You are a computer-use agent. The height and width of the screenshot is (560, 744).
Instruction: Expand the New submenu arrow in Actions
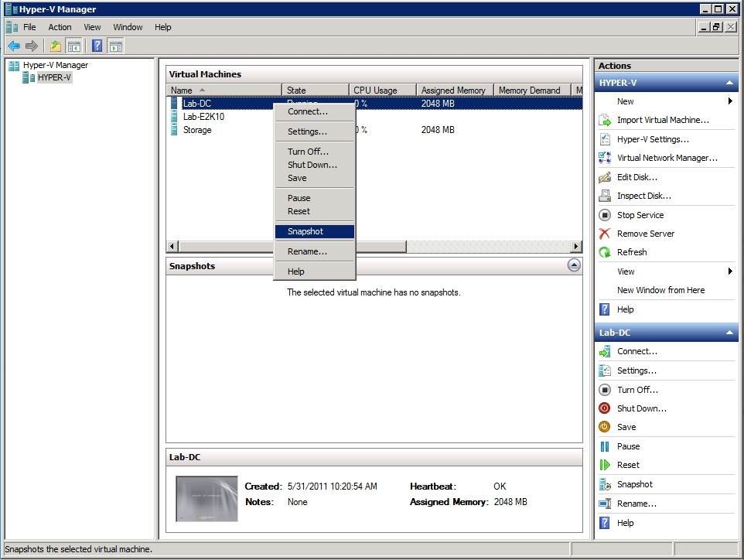[x=730, y=101]
